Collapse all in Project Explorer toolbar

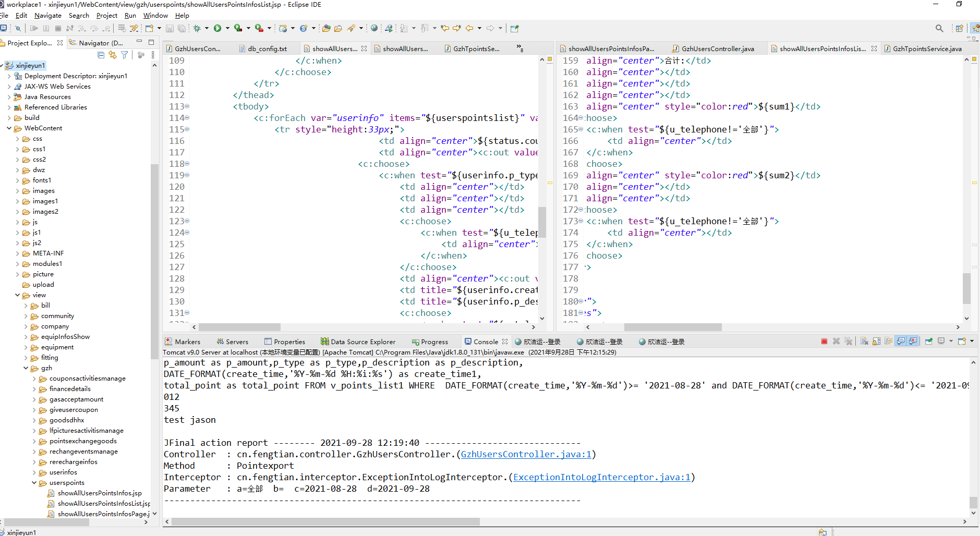click(101, 55)
